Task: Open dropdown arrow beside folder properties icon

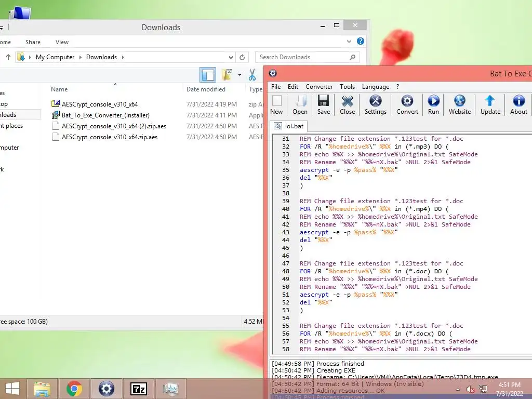Action: [240, 75]
